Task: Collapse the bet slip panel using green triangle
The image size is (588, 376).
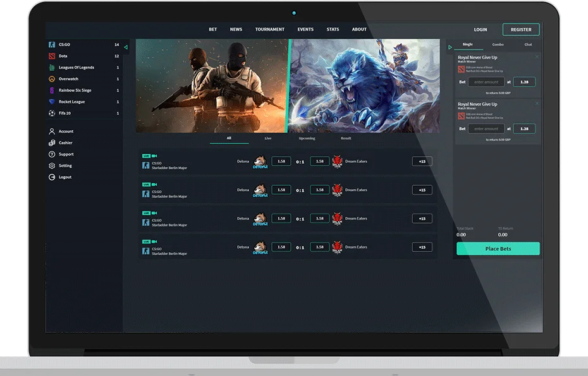Action: [450, 47]
